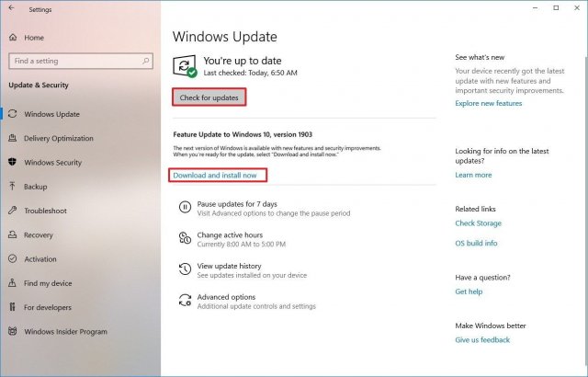Image resolution: width=588 pixels, height=377 pixels.
Task: Click the Find a setting search box
Action: (81, 61)
